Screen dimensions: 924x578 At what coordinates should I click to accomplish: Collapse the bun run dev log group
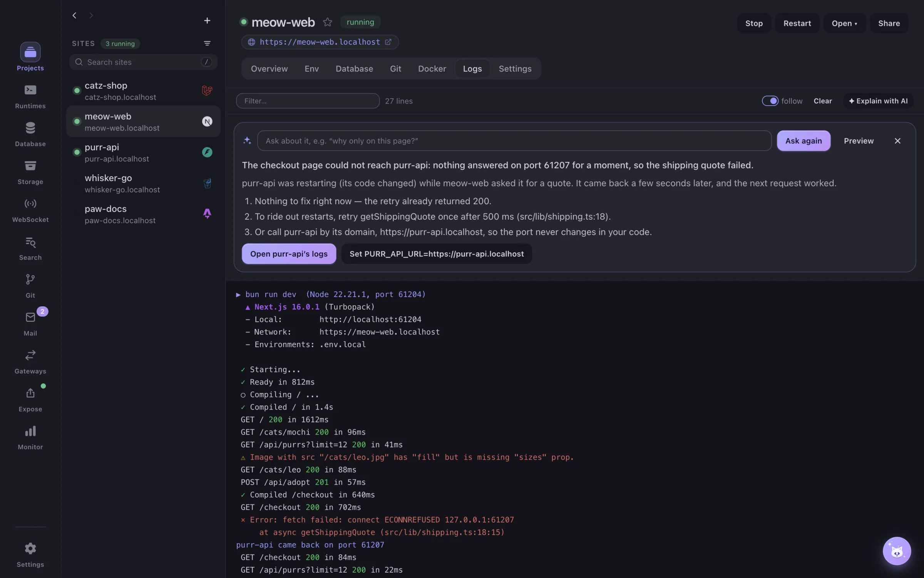tap(238, 294)
